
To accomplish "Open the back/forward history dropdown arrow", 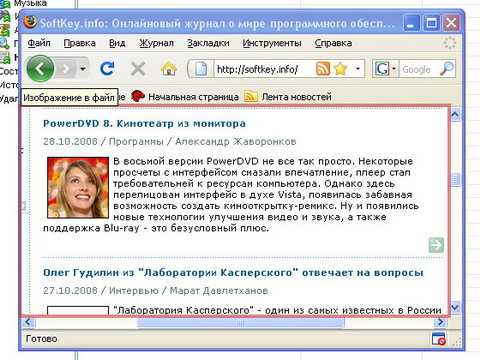I will (x=83, y=69).
